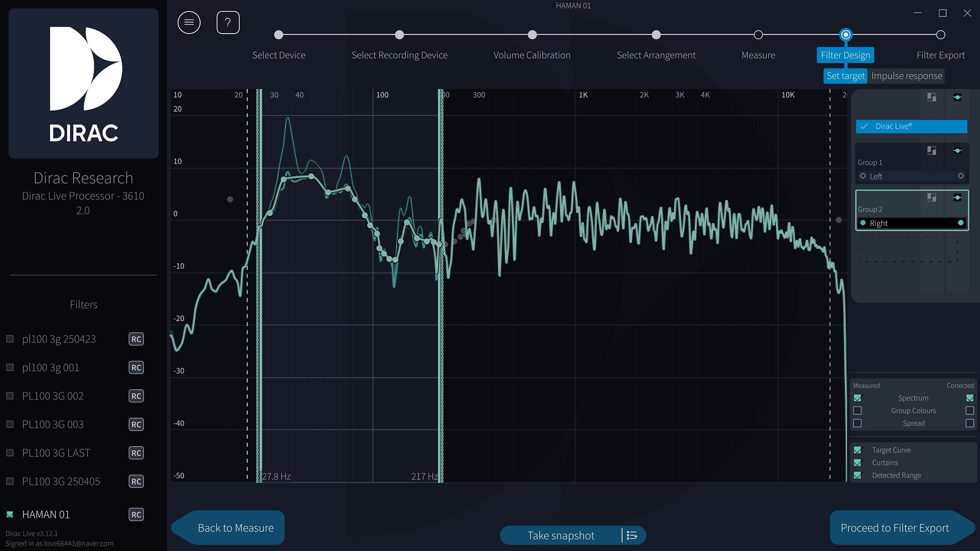
Task: Click the curtain icon in Group 2
Action: click(932, 197)
